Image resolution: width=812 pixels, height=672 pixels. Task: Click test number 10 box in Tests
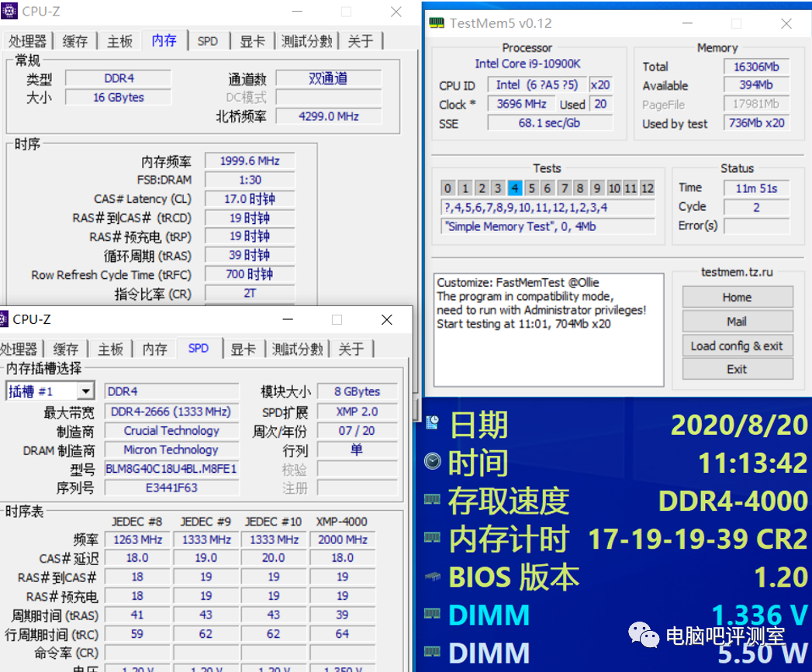614,188
